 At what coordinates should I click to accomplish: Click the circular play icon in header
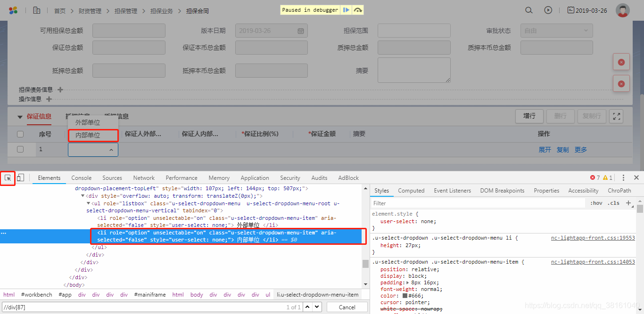click(548, 10)
